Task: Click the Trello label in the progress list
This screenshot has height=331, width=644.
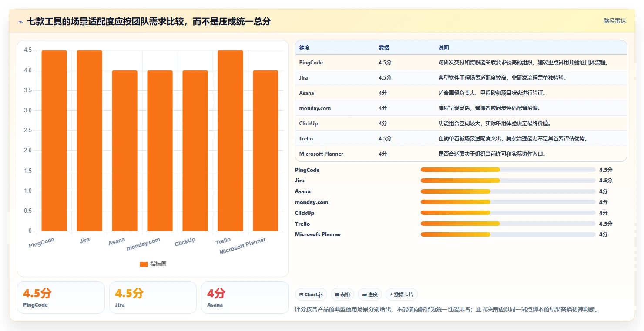Action: 302,224
